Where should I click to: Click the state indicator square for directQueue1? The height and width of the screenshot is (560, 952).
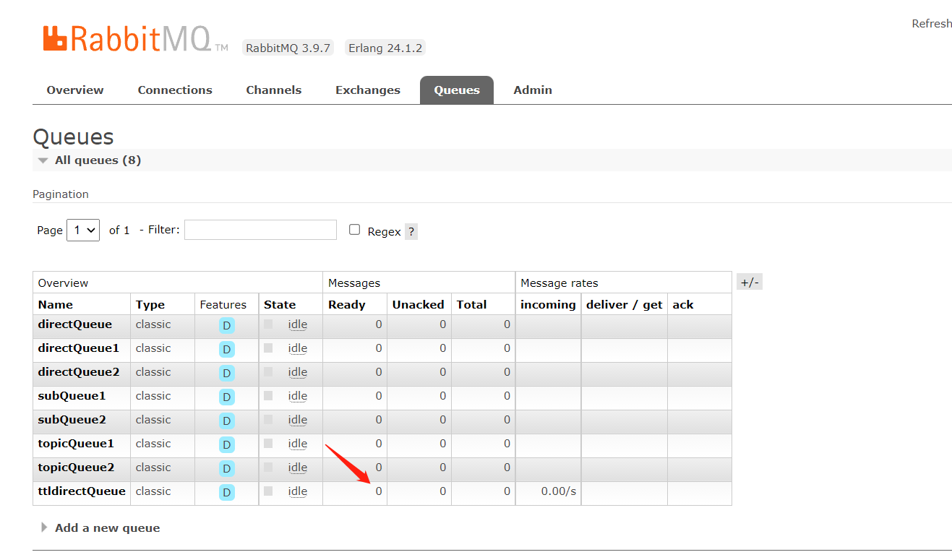(268, 348)
